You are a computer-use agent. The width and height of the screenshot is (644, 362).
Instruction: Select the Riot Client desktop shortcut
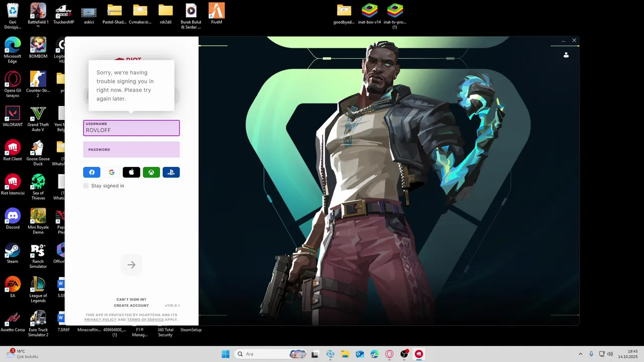coord(13,151)
